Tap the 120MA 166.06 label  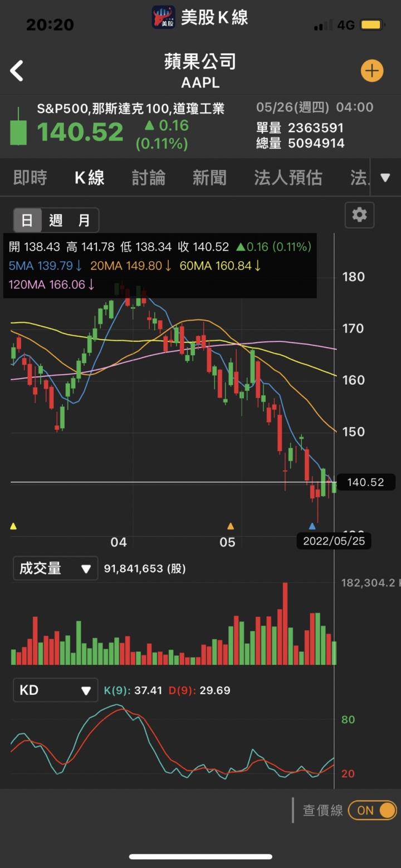point(51,285)
